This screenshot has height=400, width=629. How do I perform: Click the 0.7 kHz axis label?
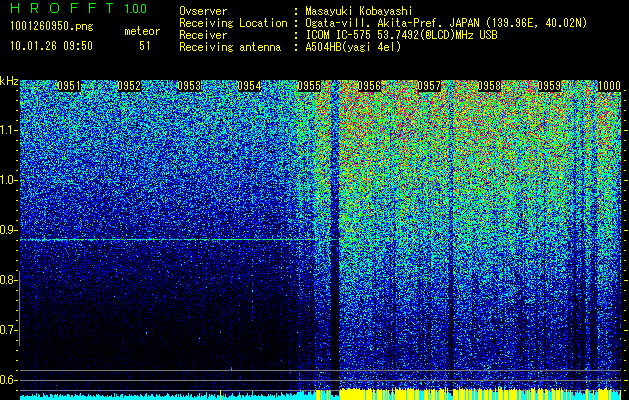tap(8, 330)
